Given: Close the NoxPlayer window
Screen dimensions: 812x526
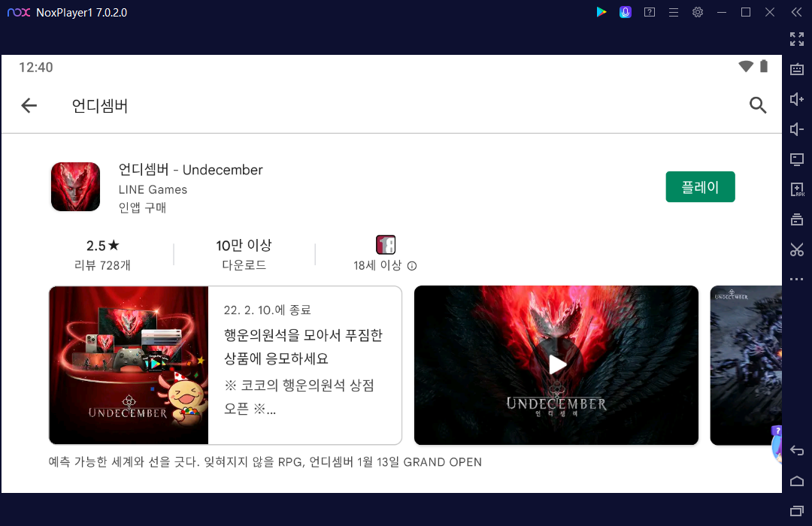Looking at the screenshot, I should (770, 12).
